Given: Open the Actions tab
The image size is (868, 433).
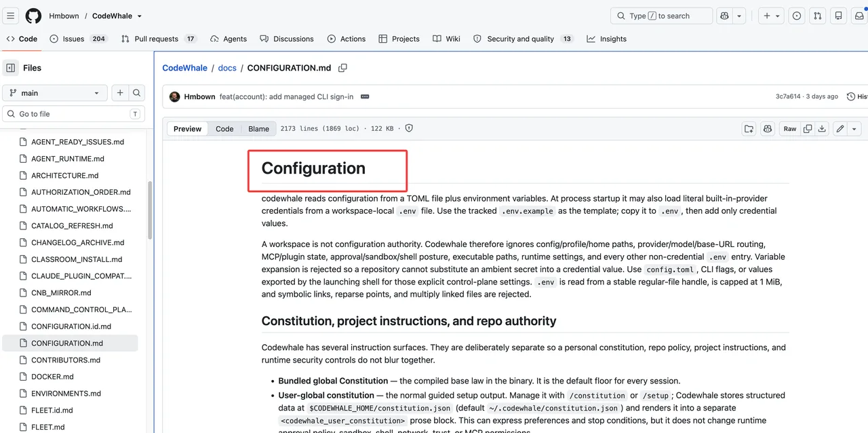Looking at the screenshot, I should (x=347, y=39).
